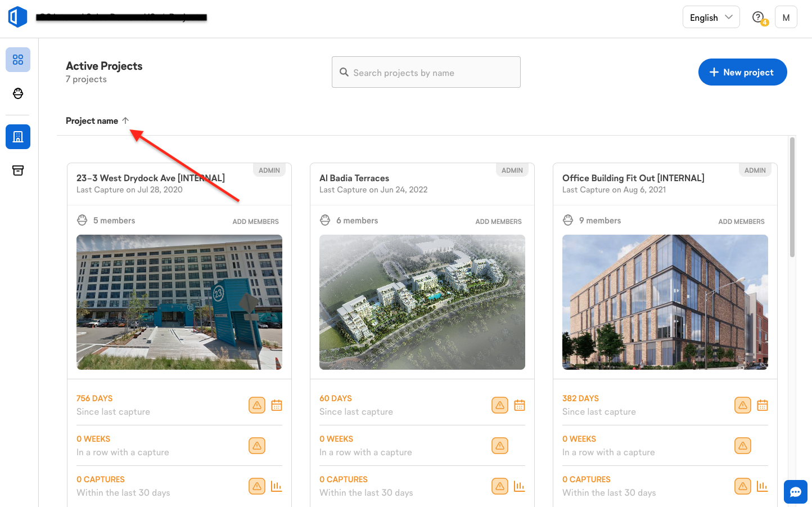Open the English language dropdown
The width and height of the screenshot is (812, 507).
pyautogui.click(x=711, y=17)
